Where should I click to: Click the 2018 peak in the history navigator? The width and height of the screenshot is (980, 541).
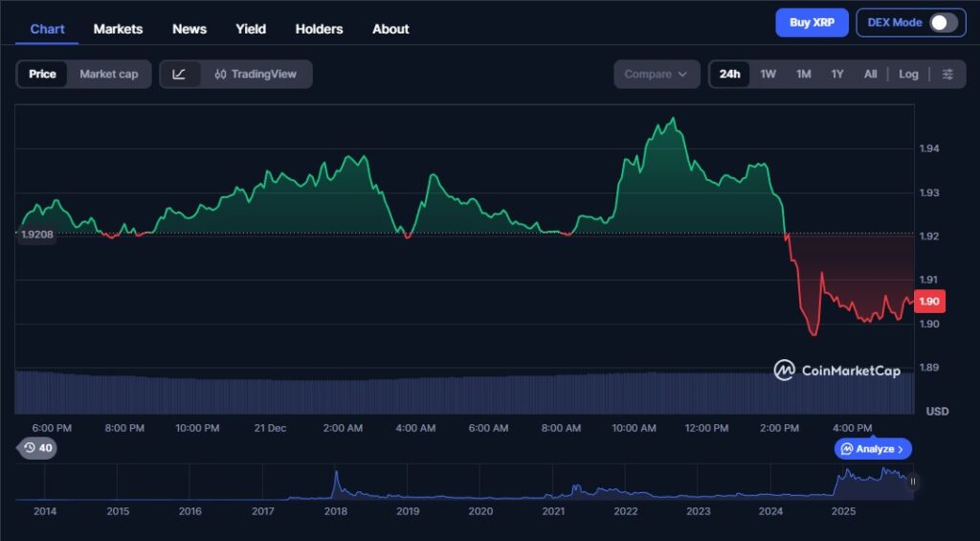tap(336, 473)
